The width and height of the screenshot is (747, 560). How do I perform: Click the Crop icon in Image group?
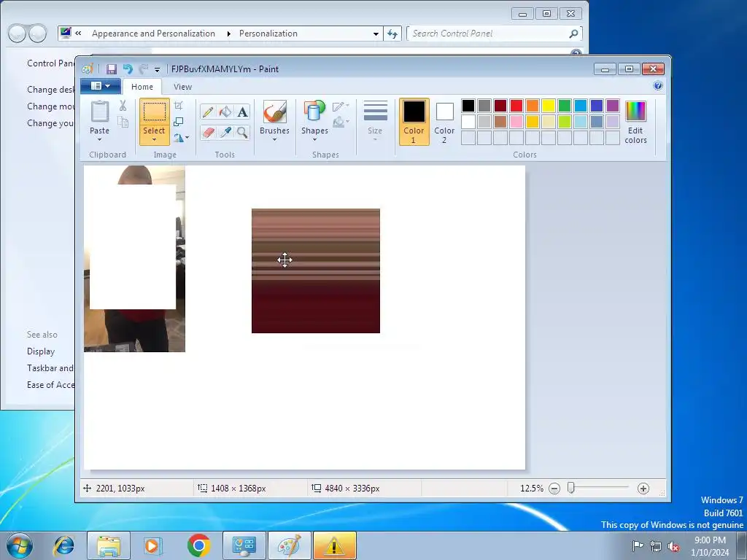click(179, 106)
